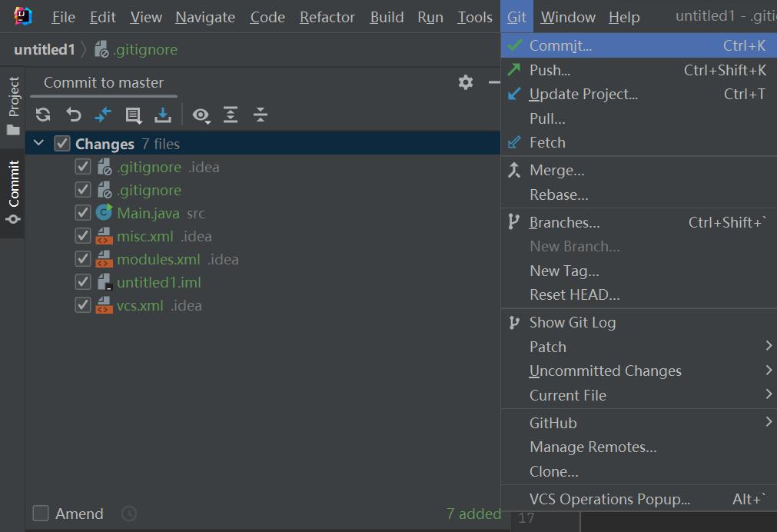This screenshot has height=532, width=777.
Task: Click the Collapse All icon
Action: click(x=261, y=115)
